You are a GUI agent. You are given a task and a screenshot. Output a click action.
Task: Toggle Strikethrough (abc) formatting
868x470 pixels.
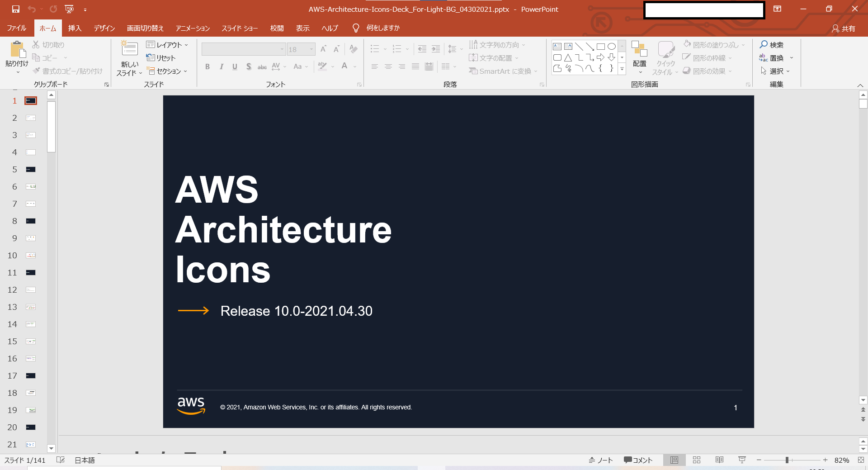point(262,67)
